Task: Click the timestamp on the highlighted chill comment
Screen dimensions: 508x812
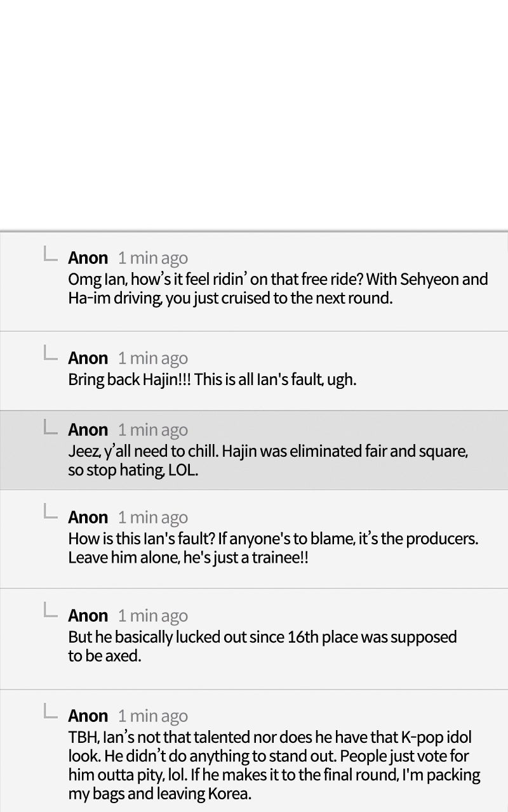Action: pyautogui.click(x=152, y=430)
